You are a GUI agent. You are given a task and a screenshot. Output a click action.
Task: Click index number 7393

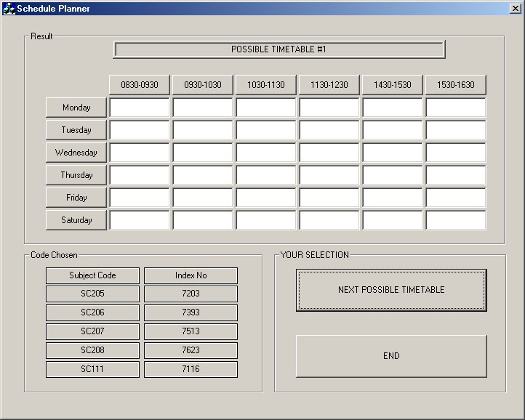(191, 313)
